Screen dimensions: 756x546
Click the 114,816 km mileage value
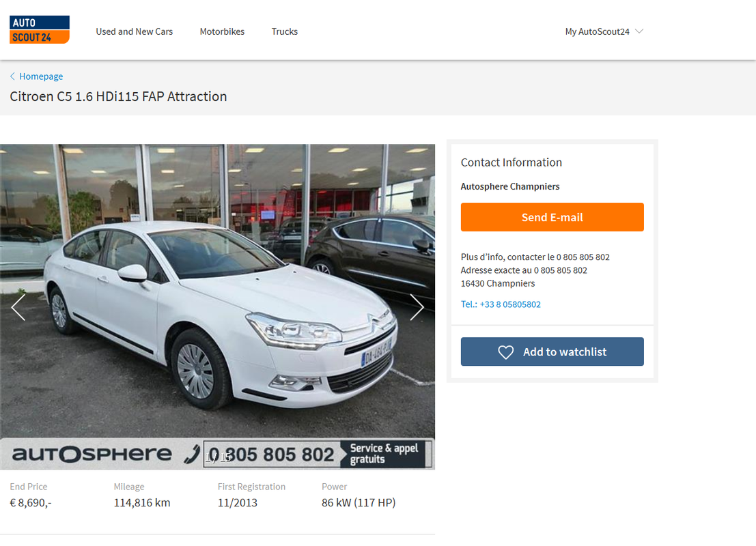pyautogui.click(x=142, y=502)
